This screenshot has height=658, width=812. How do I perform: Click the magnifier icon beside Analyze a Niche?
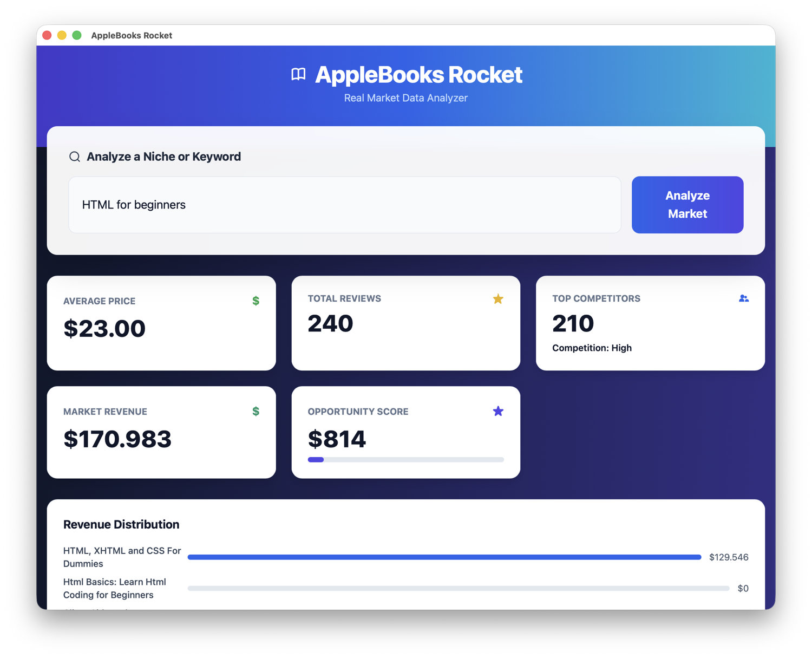coord(75,157)
